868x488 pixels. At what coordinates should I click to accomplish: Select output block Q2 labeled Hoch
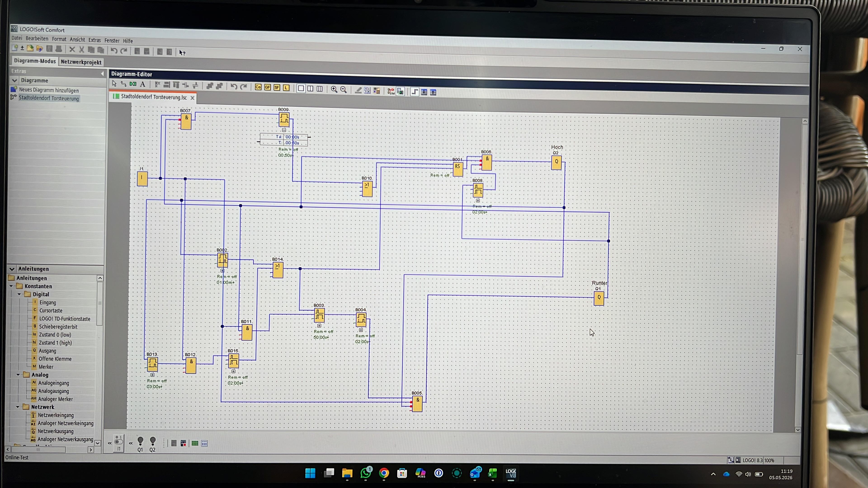[x=556, y=163]
